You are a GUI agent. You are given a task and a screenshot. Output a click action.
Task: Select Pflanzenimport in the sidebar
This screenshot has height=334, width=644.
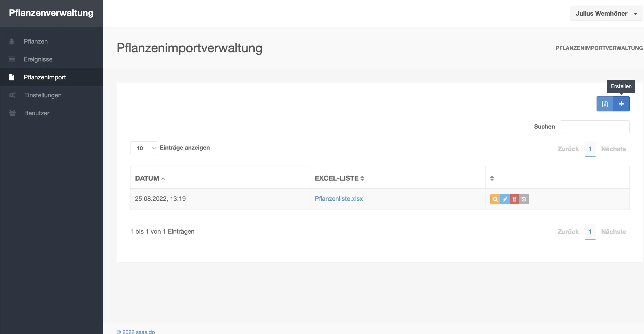(x=45, y=77)
